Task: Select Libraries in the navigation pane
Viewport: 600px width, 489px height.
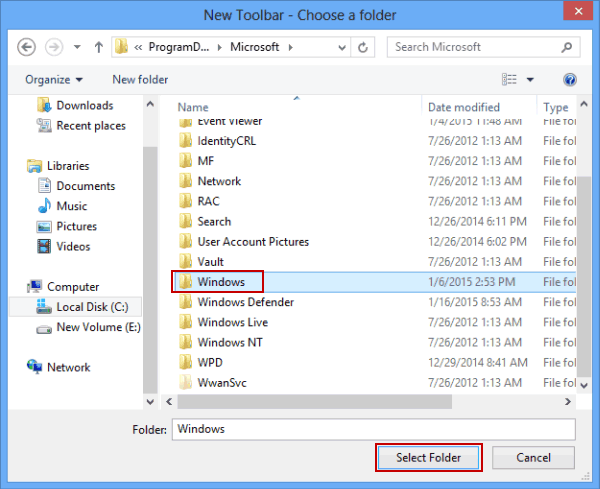Action: click(58, 166)
